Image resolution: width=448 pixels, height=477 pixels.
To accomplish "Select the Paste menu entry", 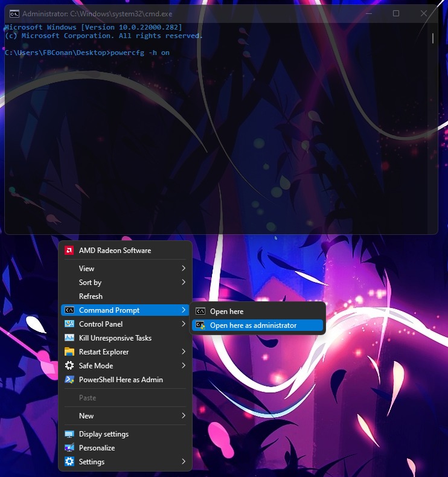I will pos(125,398).
